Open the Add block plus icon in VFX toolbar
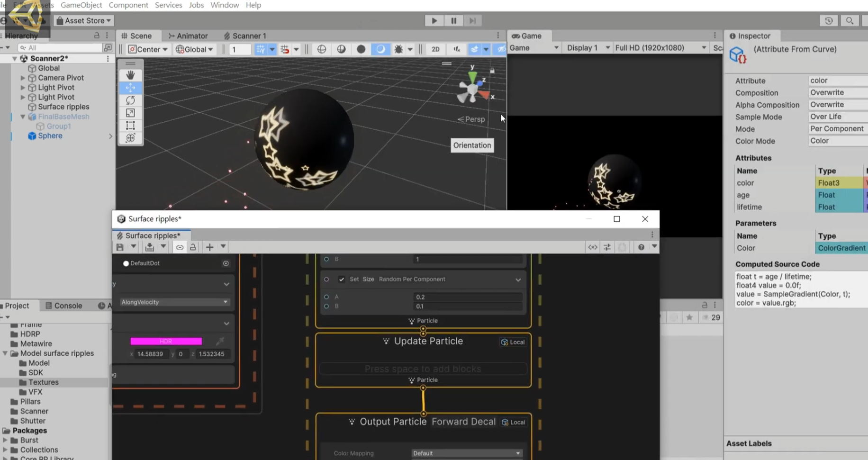 coord(209,247)
